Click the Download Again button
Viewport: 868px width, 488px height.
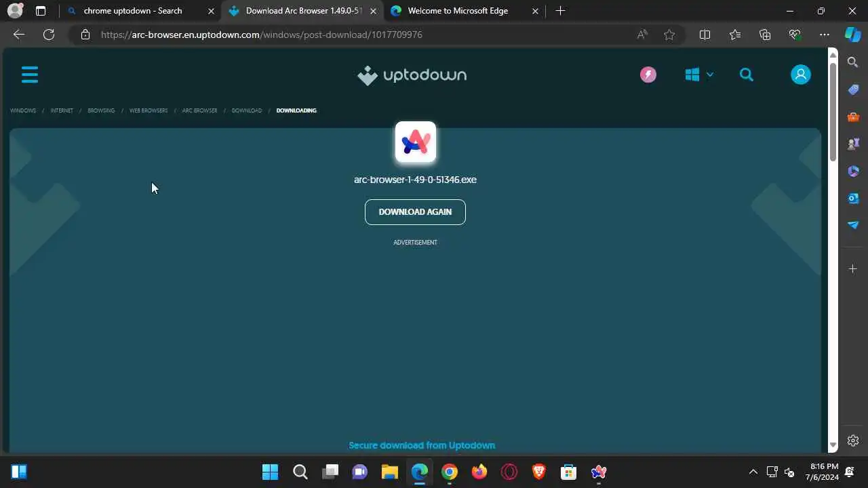[415, 212]
